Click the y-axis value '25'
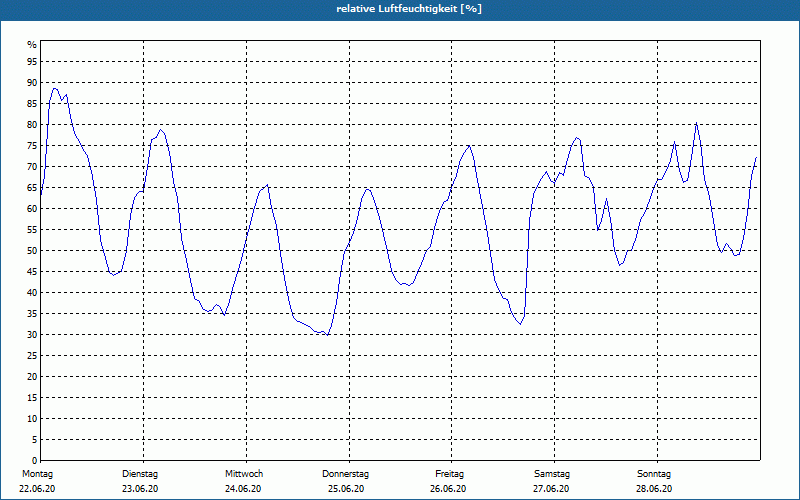This screenshot has width=800, height=500. pos(32,356)
